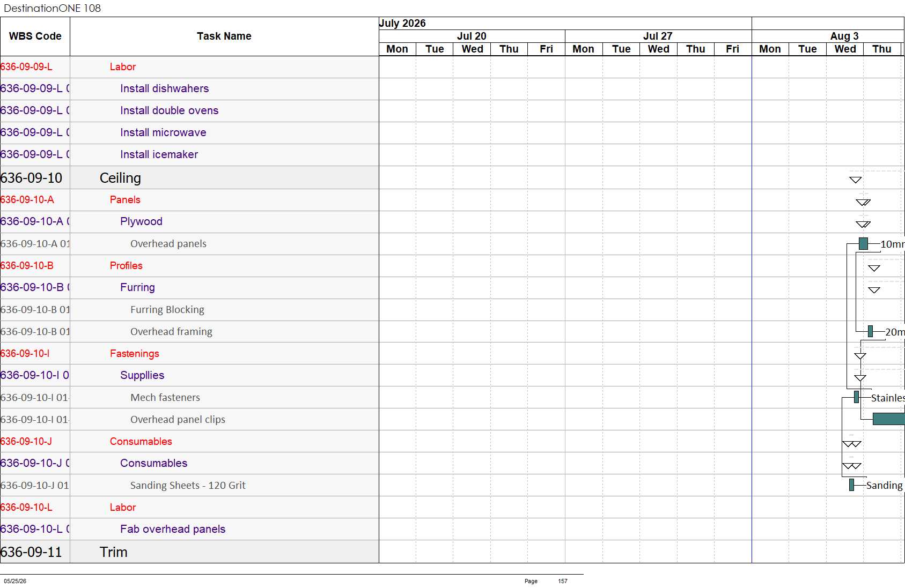Click the WBS code 636-09-10-A cell
Viewport: 905px width, 588px height.
(35, 200)
